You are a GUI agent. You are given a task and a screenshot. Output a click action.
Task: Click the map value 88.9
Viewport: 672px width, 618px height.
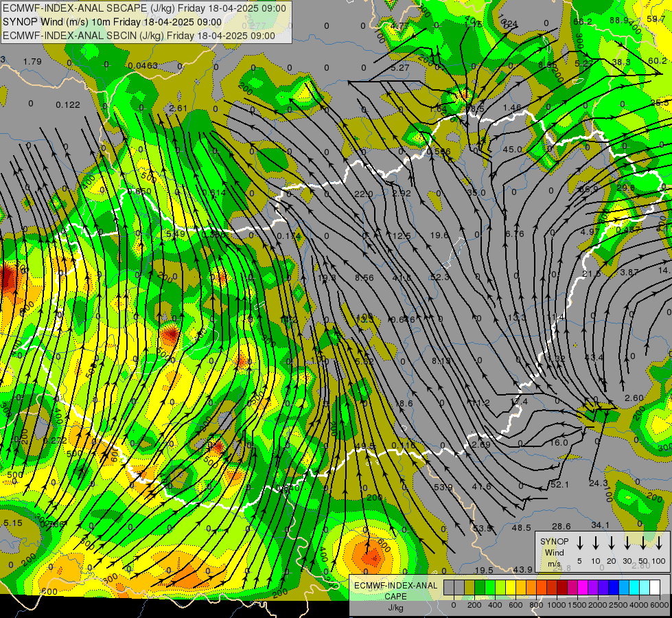pyautogui.click(x=619, y=21)
